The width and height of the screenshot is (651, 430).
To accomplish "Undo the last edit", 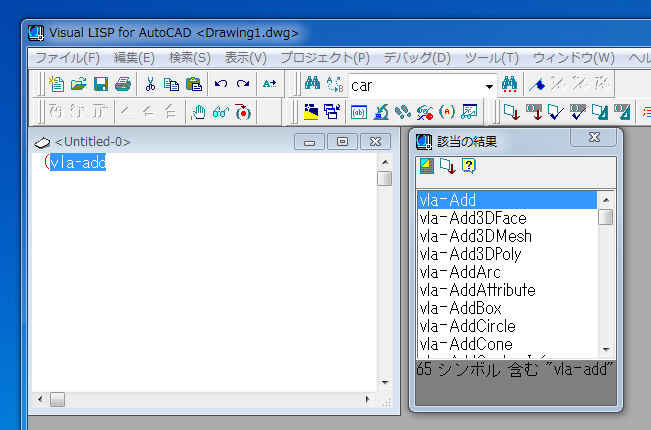I will pos(220,84).
